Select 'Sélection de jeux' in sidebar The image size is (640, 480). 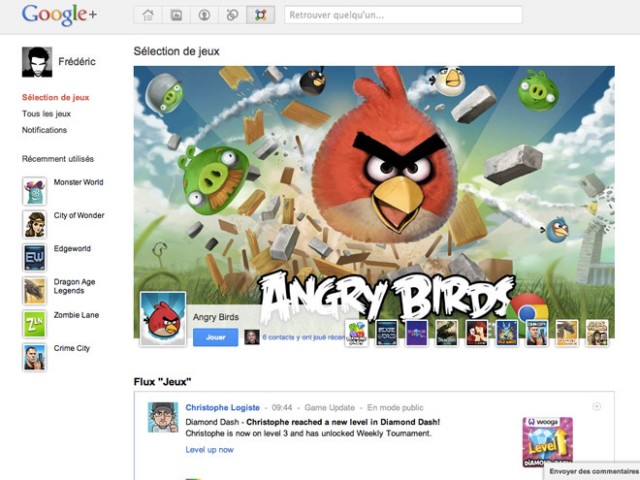click(x=56, y=97)
